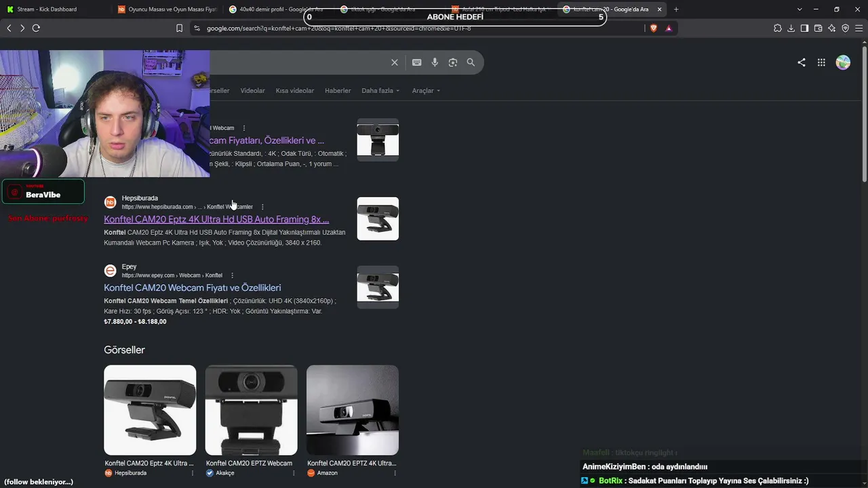
Task: Open more options for Hepsiburada result
Action: click(x=262, y=207)
